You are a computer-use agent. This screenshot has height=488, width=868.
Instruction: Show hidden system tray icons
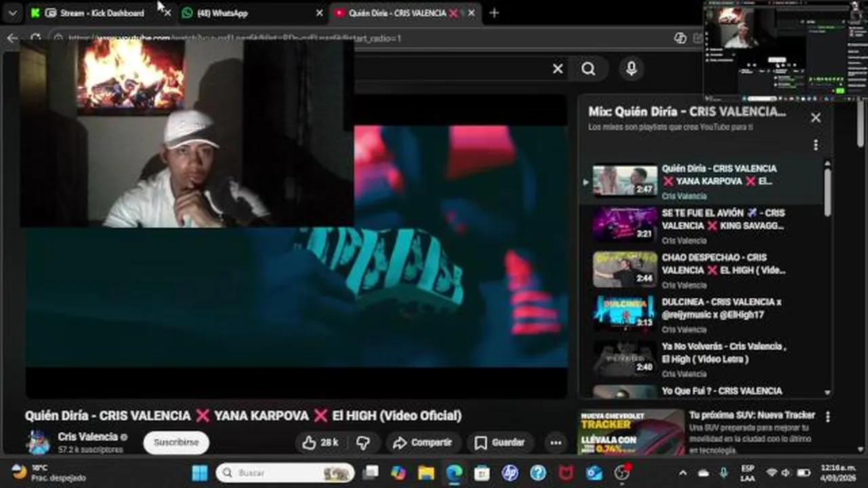683,472
